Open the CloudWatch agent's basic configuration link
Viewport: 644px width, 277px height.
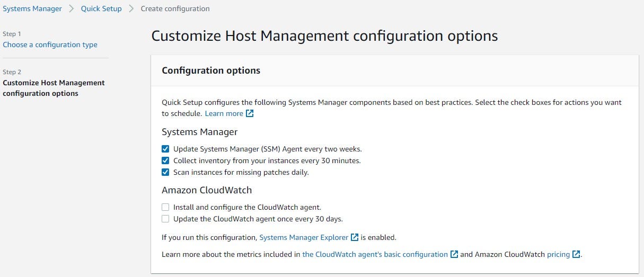[375, 254]
